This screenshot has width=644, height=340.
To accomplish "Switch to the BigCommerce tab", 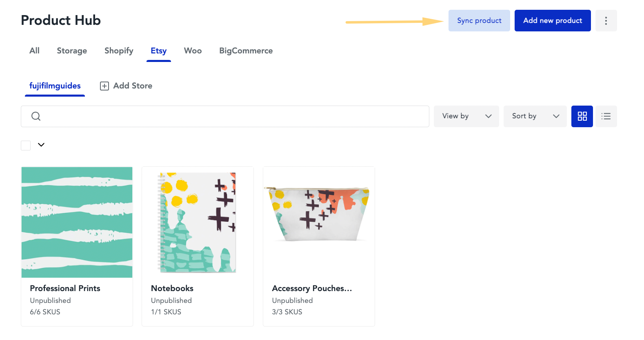I will pos(246,51).
